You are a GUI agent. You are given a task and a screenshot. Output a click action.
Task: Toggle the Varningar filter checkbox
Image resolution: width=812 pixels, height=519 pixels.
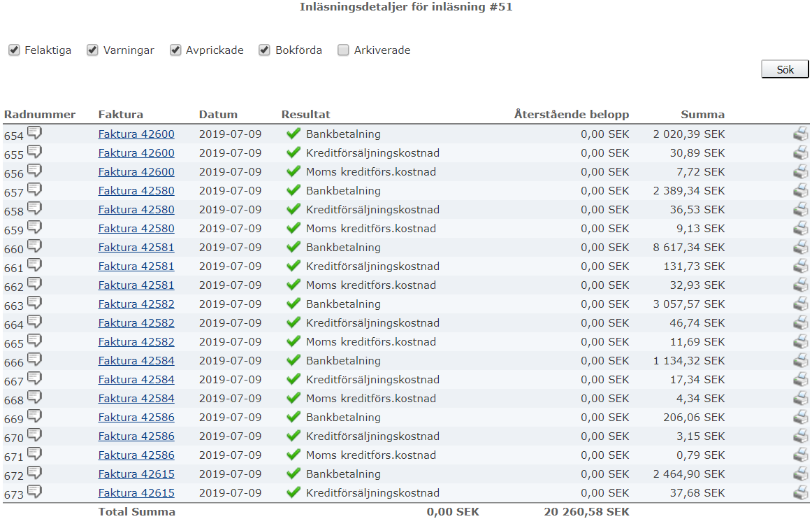pyautogui.click(x=92, y=50)
